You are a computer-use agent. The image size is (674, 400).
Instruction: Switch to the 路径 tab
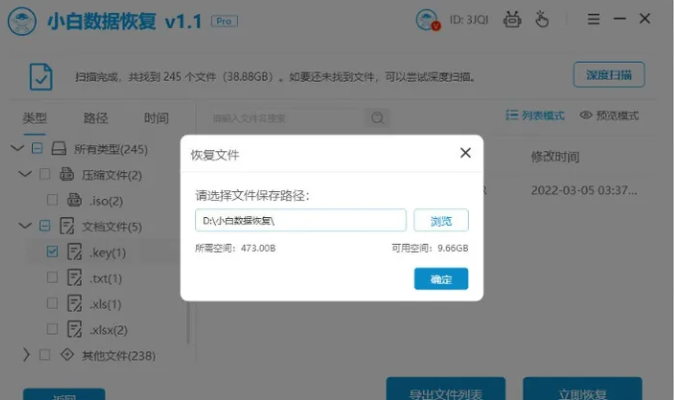click(95, 118)
